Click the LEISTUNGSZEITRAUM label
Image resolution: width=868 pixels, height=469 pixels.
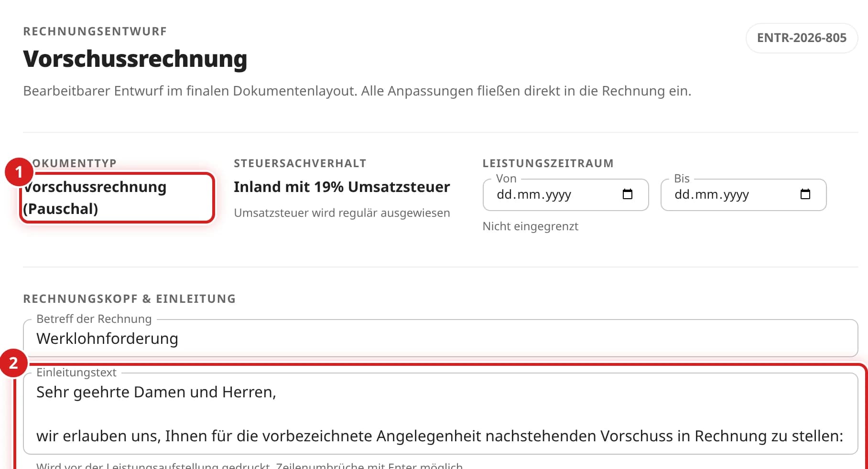[x=548, y=163]
